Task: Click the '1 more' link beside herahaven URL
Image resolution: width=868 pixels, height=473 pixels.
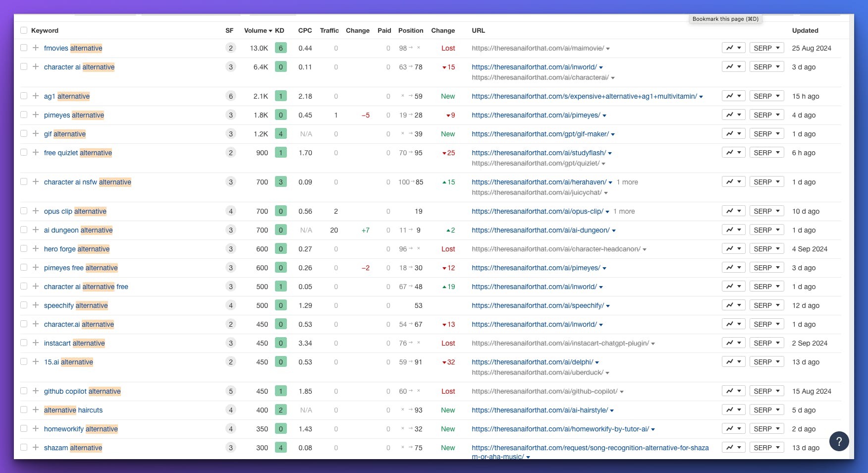Action: coord(627,182)
